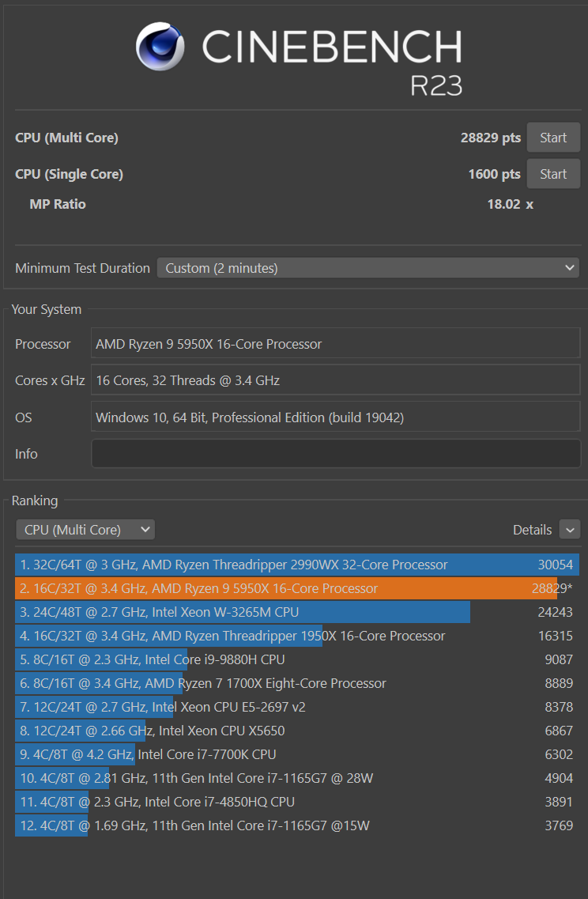Click the Cores x GHz field
Viewport: 588px width, 899px height.
[335, 380]
